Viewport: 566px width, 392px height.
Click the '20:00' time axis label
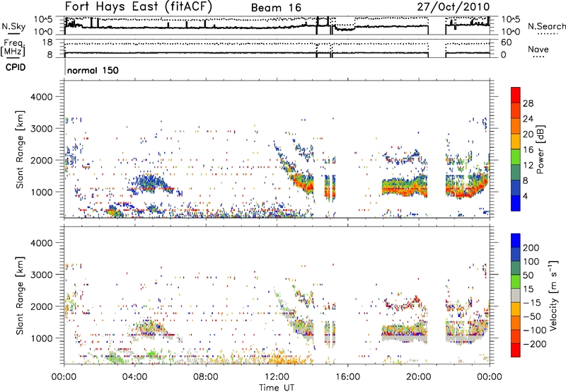(418, 377)
